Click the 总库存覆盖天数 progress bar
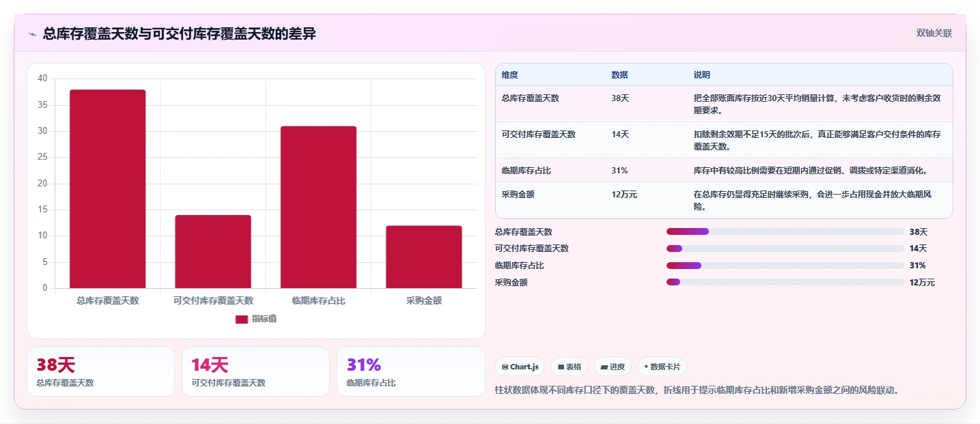This screenshot has width=980, height=424. click(x=785, y=231)
